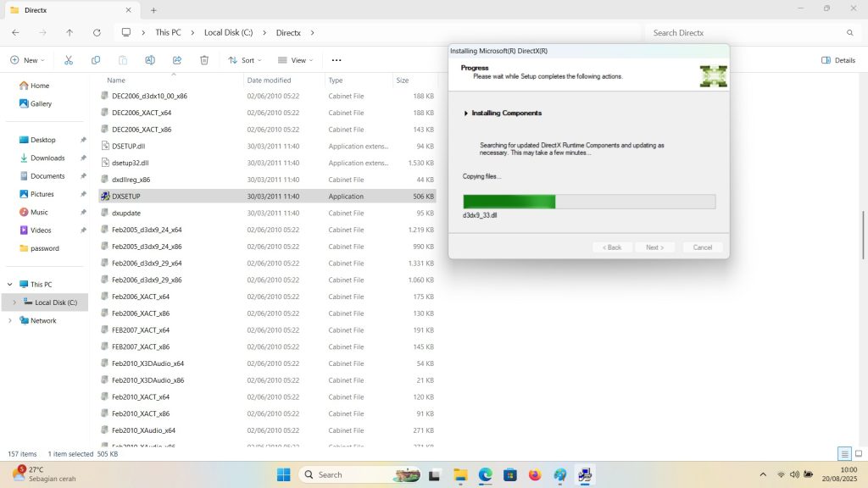Viewport: 868px width, 488px height.
Task: Click chevron after This PC in address bar
Action: point(192,33)
